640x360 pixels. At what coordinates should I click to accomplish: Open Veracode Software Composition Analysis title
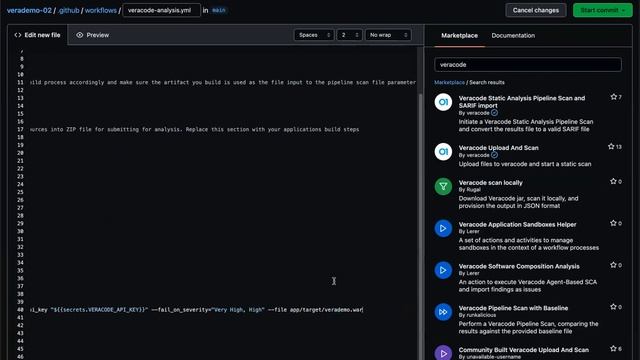coord(519,266)
